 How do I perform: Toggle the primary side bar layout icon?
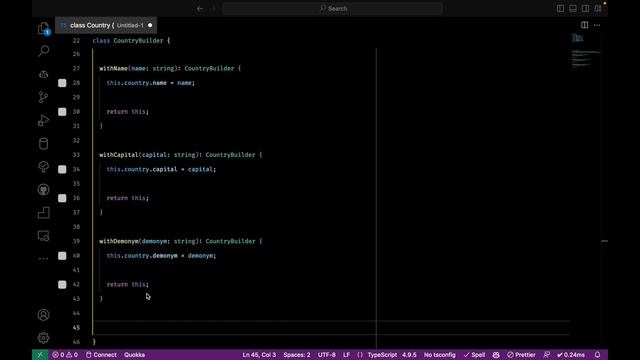(560, 9)
